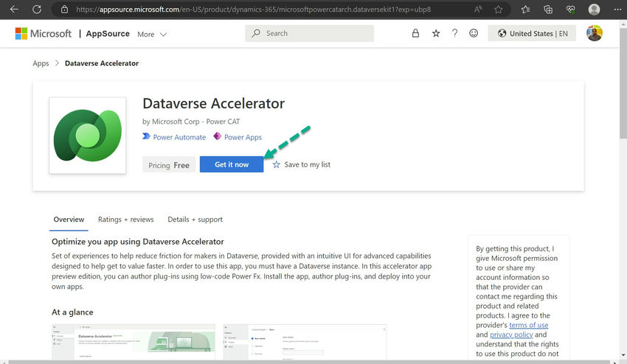Add this page to favorites star
This screenshot has width=627, height=364.
pyautogui.click(x=498, y=9)
